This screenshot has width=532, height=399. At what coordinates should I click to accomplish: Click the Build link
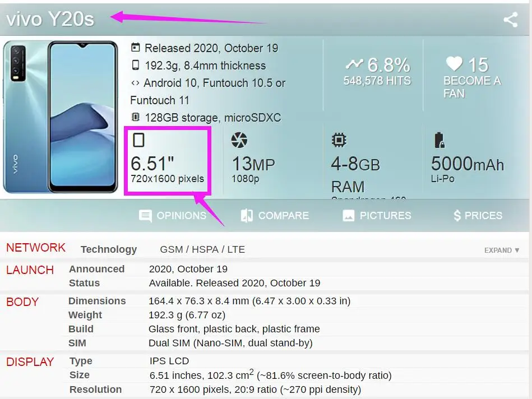pos(81,329)
